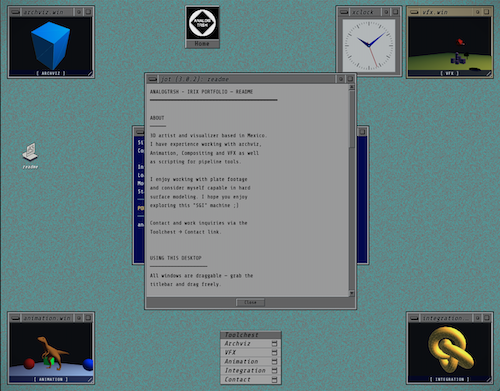This screenshot has height=391, width=500.
Task: Maximize the animation.win window
Action: (x=88, y=318)
